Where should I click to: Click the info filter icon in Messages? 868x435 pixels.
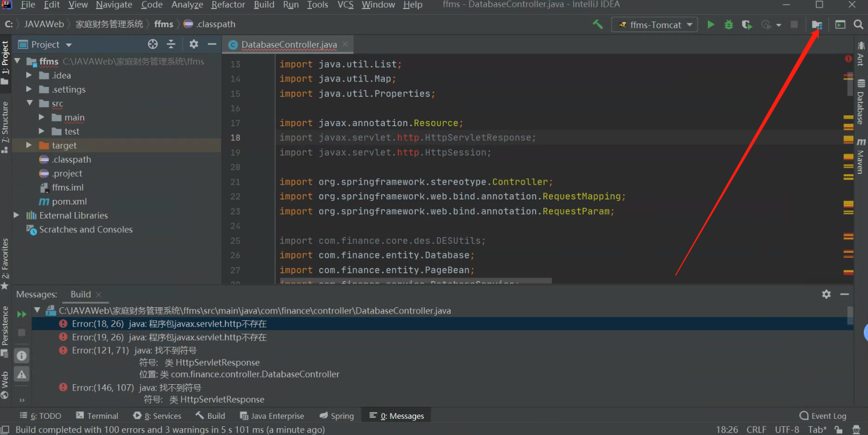[x=21, y=356]
